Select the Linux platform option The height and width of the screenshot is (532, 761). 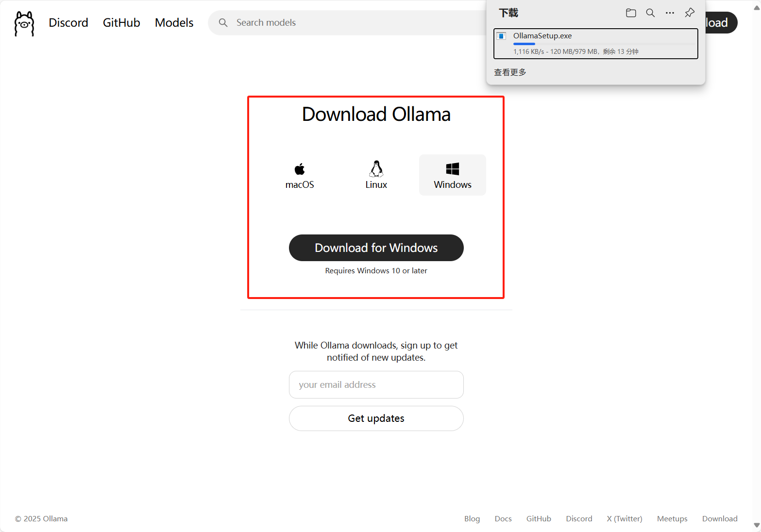click(x=376, y=175)
